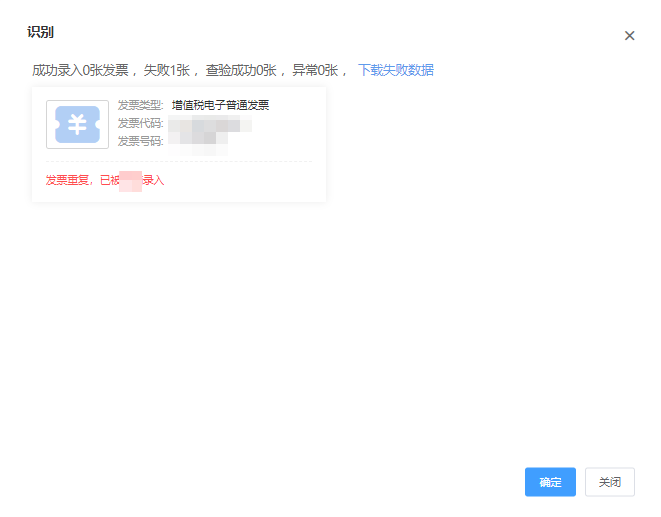Click the 发票类型 label
Viewport: 661px width, 517px height.
(140, 105)
